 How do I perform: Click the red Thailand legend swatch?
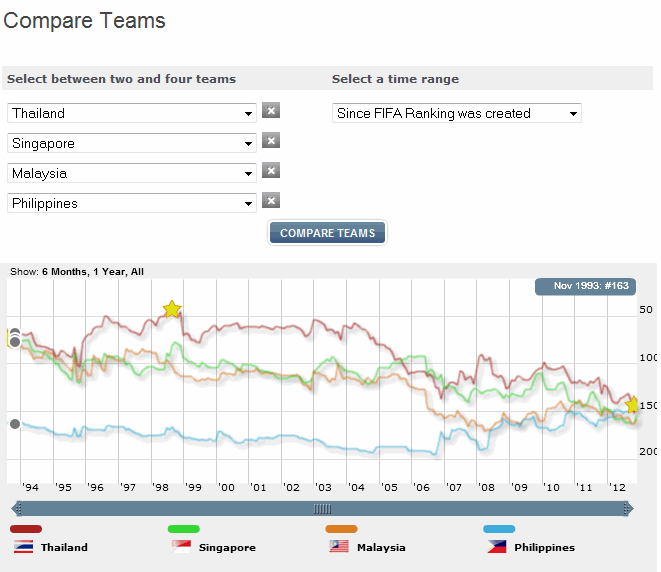tap(26, 529)
